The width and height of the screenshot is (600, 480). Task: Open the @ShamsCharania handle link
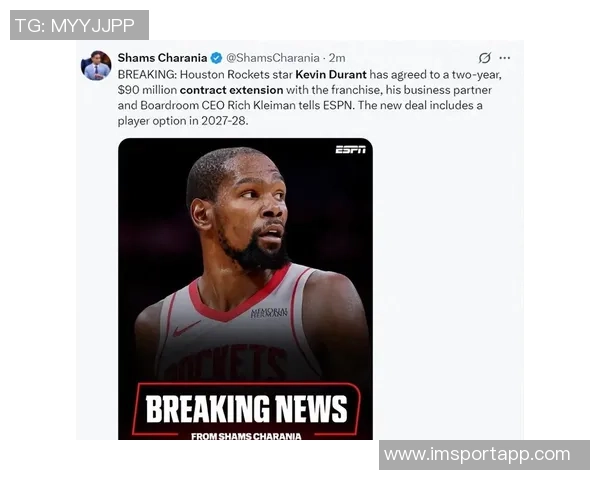272,58
